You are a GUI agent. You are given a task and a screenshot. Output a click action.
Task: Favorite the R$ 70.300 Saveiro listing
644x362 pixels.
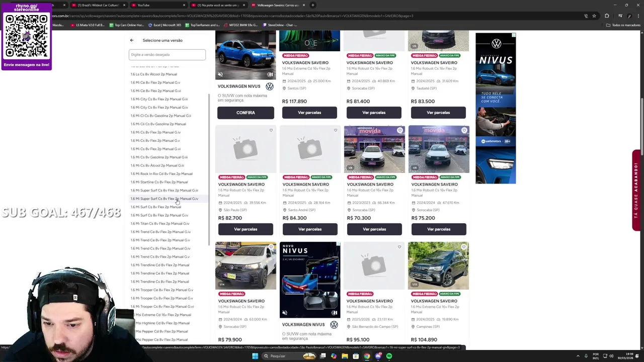pyautogui.click(x=400, y=130)
